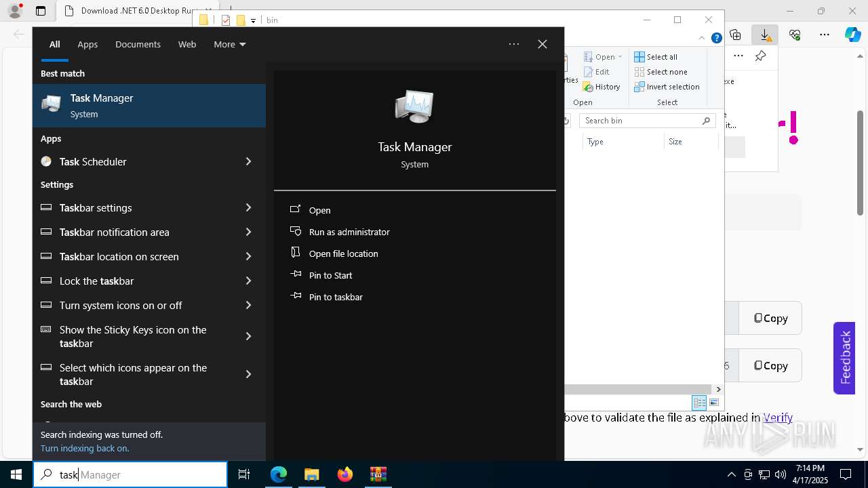Click the Pin to Start pin icon

point(295,274)
